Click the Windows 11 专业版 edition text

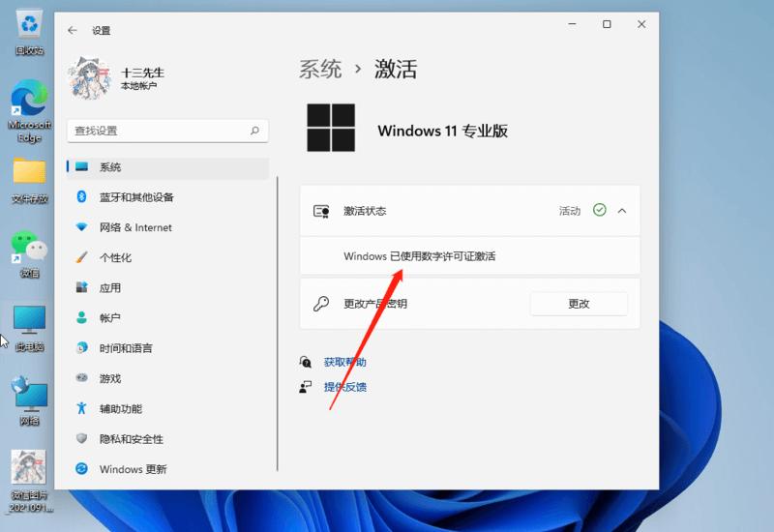(443, 131)
